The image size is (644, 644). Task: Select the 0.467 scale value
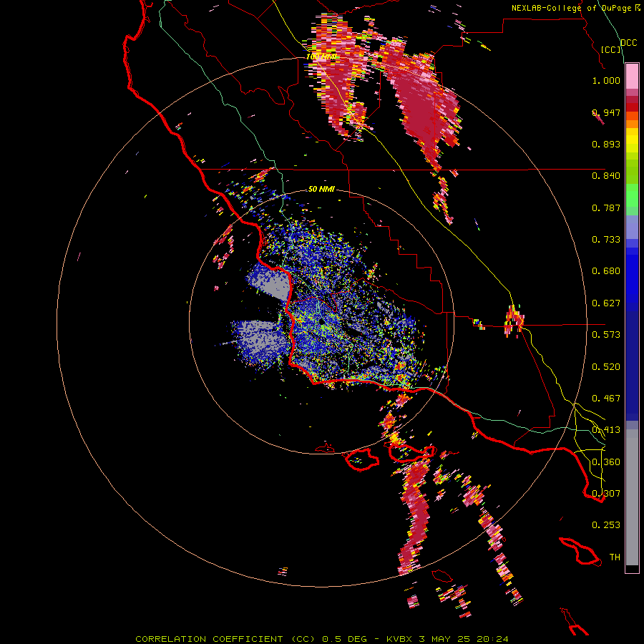tap(606, 399)
